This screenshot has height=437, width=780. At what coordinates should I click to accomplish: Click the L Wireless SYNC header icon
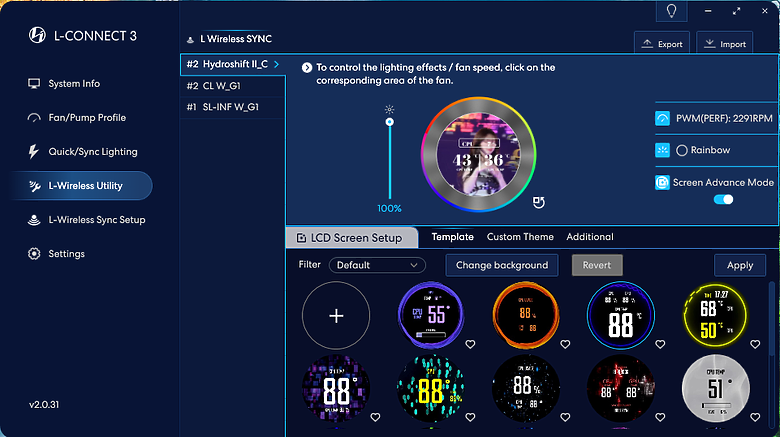tap(190, 39)
